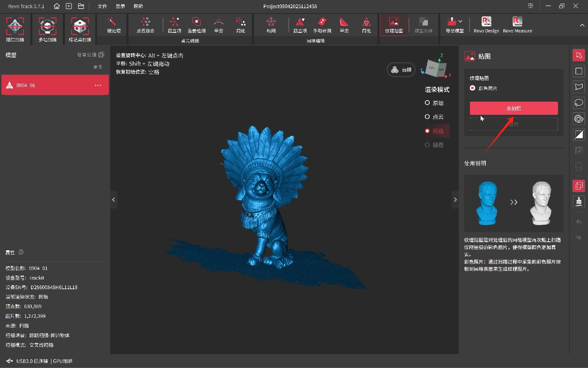Open the 帮助 menu
Viewport: 588px width, 368px height.
(x=138, y=6)
